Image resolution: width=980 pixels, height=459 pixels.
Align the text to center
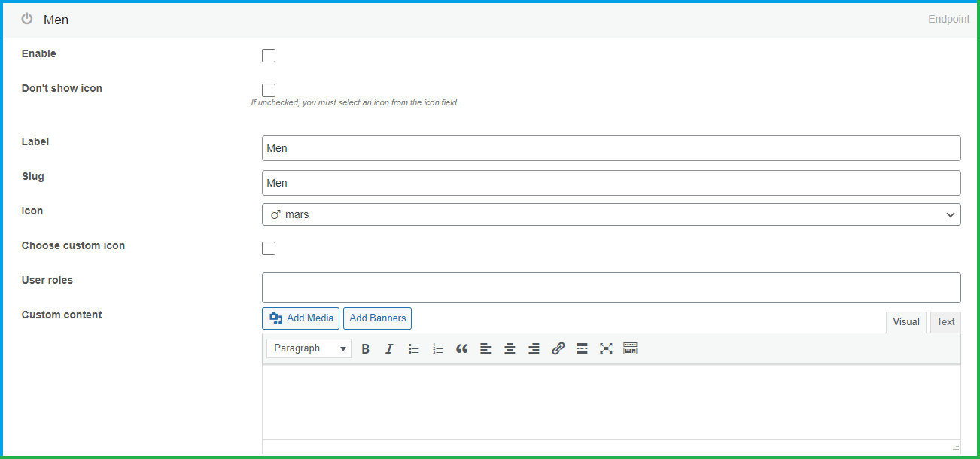click(510, 348)
